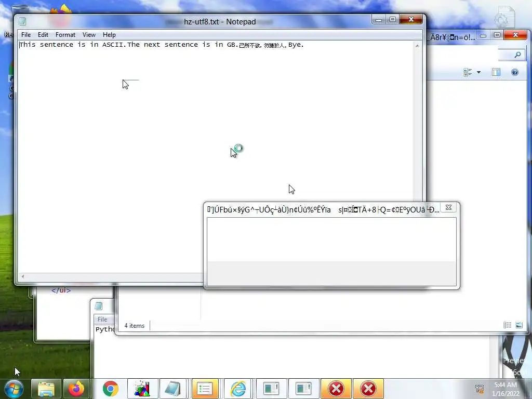Open the colorful histogram app icon on the taskbar

click(142, 389)
